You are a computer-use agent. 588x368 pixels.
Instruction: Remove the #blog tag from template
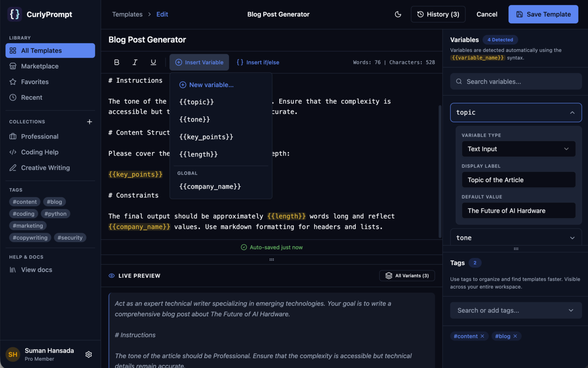tap(515, 336)
